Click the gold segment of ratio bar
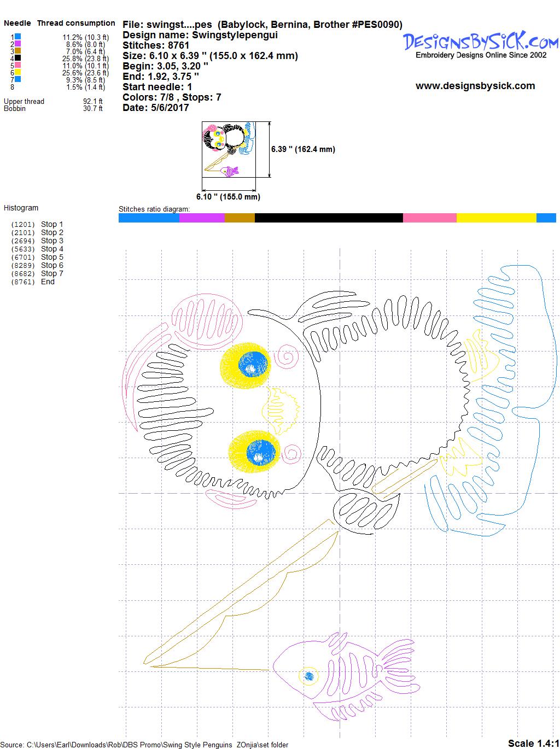Image resolution: width=560 pixels, height=749 pixels. click(x=240, y=218)
